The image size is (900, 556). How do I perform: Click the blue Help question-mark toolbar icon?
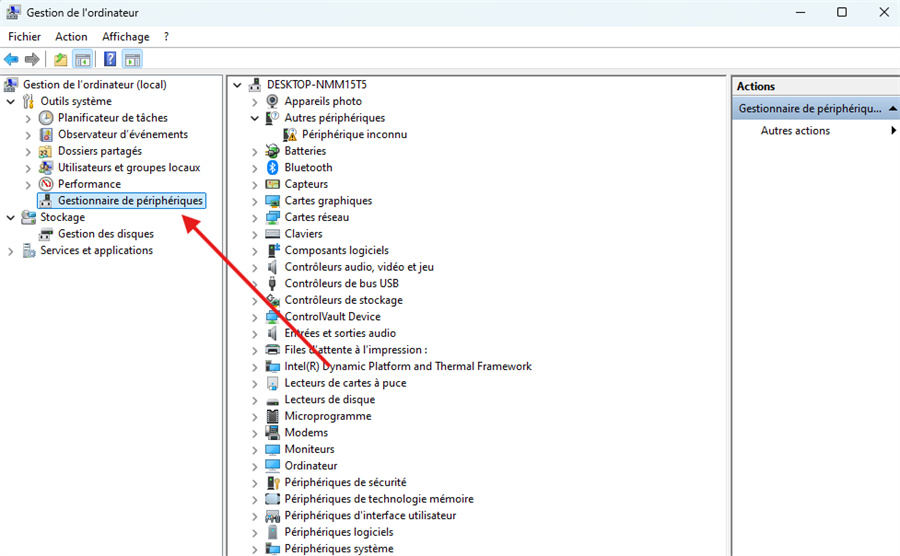tap(110, 59)
